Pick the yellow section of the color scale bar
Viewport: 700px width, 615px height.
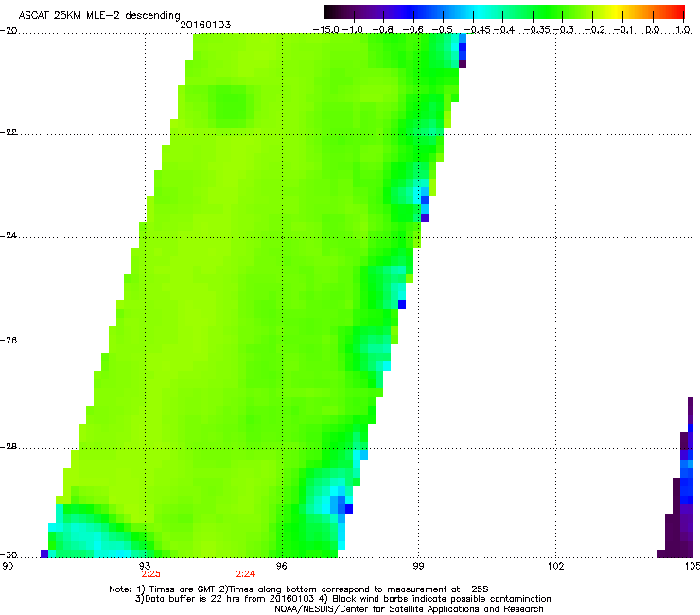(616, 12)
